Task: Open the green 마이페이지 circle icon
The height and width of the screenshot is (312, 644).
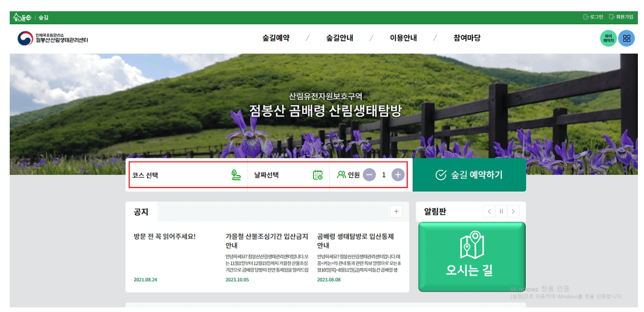Action: tap(608, 38)
